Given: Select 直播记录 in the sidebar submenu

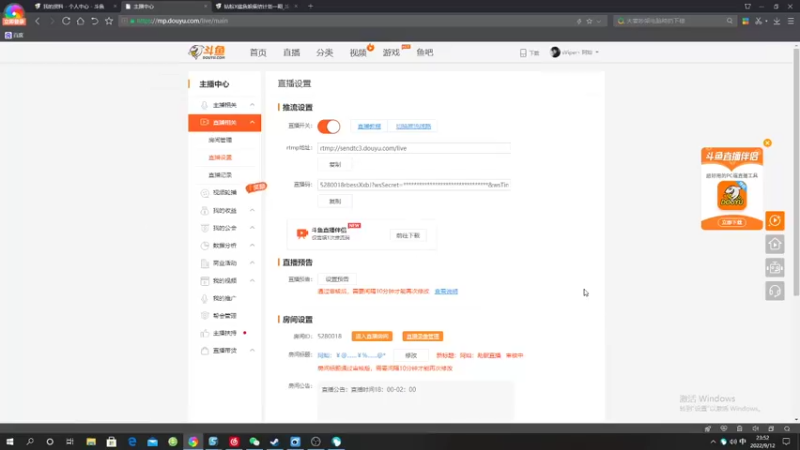Looking at the screenshot, I should coord(220,175).
